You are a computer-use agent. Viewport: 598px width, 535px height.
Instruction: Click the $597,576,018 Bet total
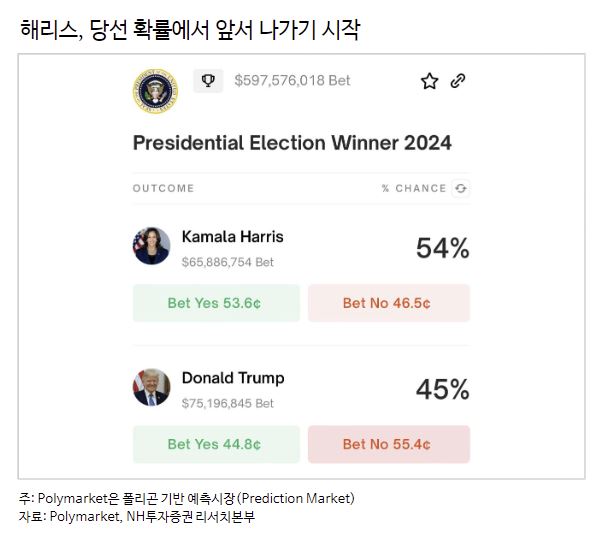click(292, 80)
